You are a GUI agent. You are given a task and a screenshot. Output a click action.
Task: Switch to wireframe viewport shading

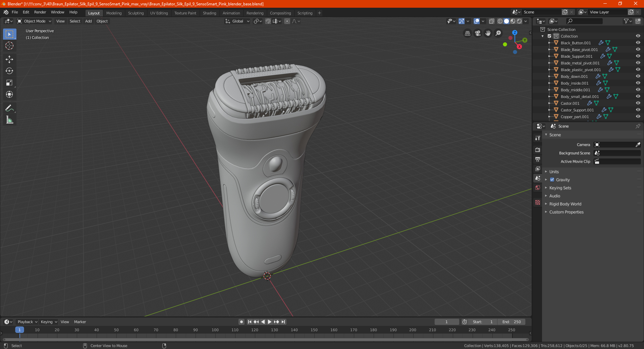point(500,21)
